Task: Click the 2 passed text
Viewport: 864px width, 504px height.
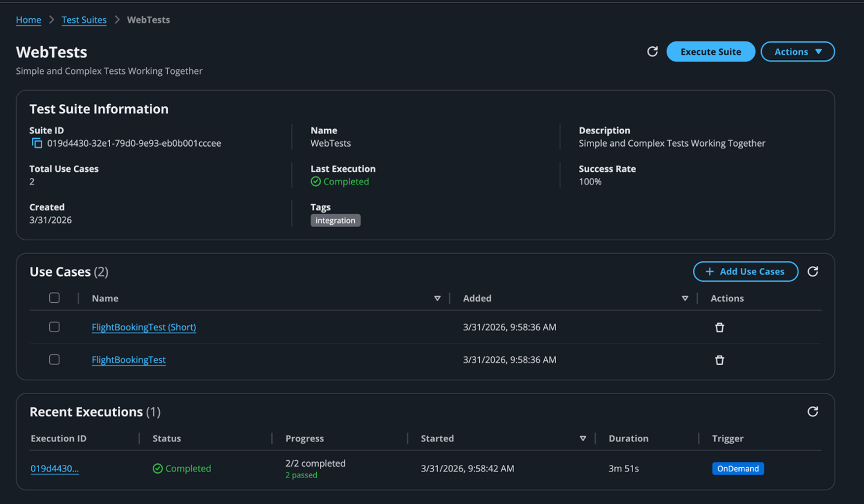Action: pyautogui.click(x=301, y=475)
